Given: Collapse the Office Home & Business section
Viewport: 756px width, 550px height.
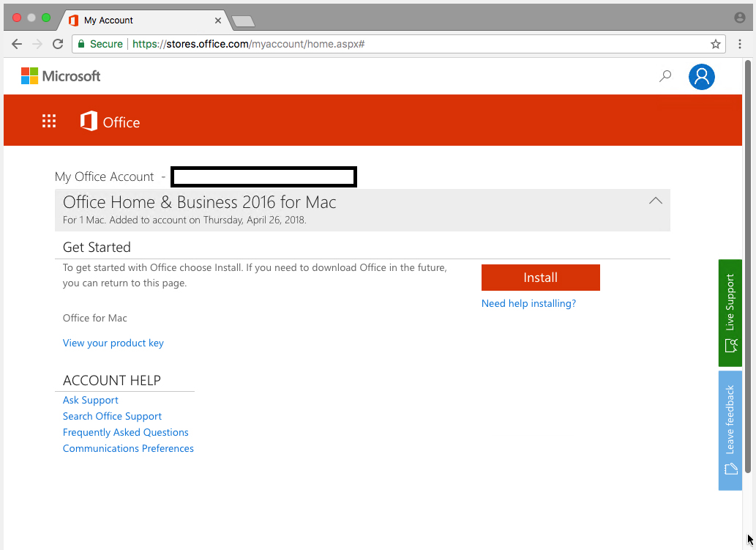Looking at the screenshot, I should tap(656, 201).
